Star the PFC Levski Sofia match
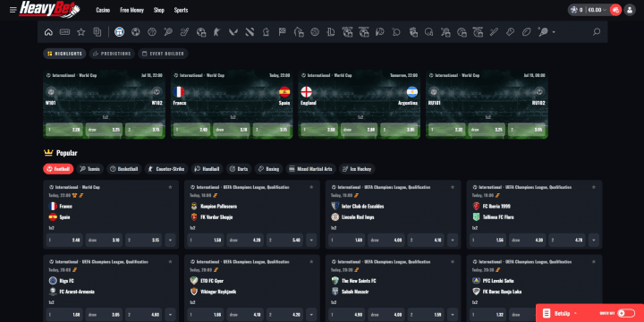Viewport: 644px width, 322px height. pos(594,261)
